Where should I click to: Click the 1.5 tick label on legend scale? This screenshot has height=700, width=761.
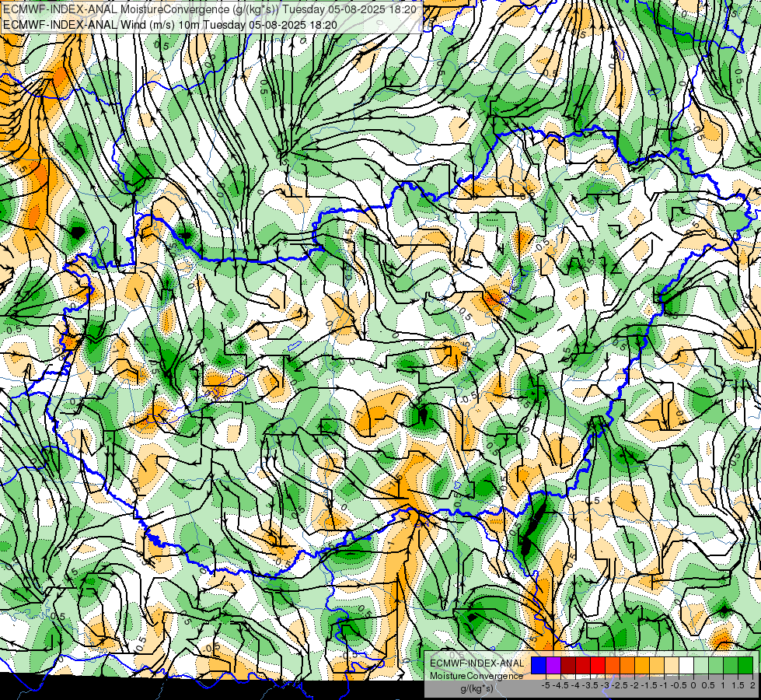[x=737, y=685]
